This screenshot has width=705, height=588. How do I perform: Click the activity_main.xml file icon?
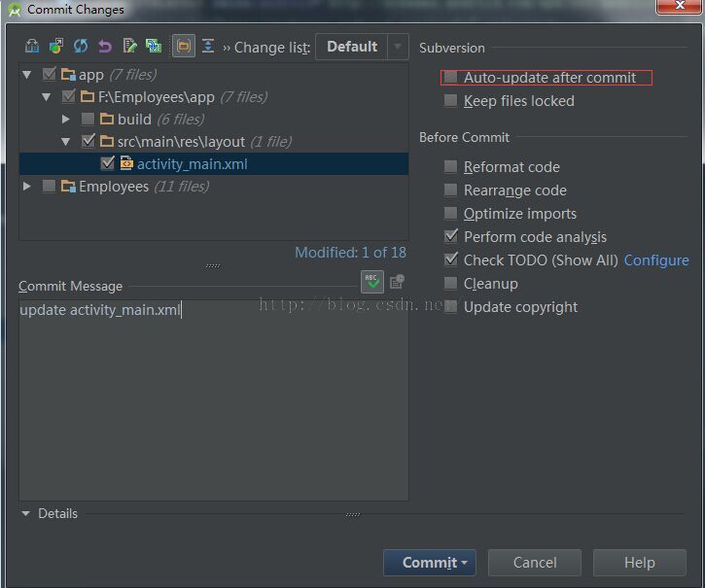coord(126,163)
